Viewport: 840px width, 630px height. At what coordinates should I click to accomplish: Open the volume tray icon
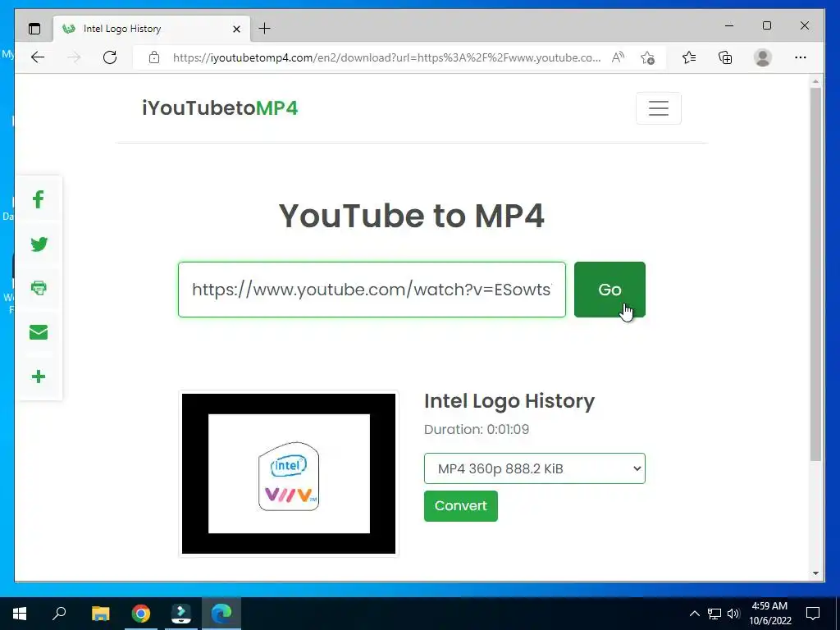click(x=733, y=614)
